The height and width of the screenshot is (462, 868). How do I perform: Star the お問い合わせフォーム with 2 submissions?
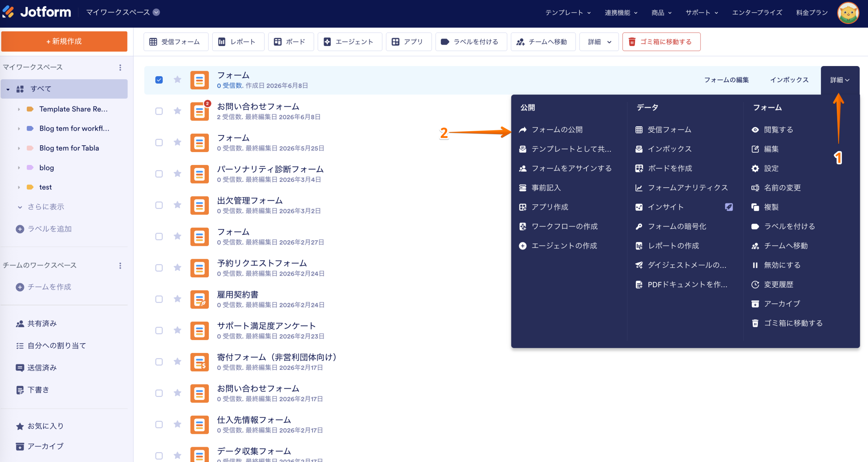coord(177,111)
